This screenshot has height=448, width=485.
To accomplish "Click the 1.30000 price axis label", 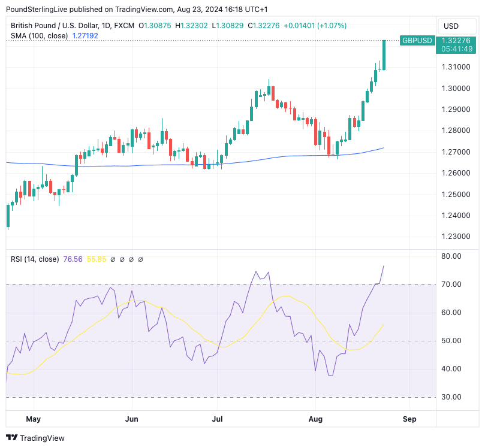I will [x=454, y=89].
